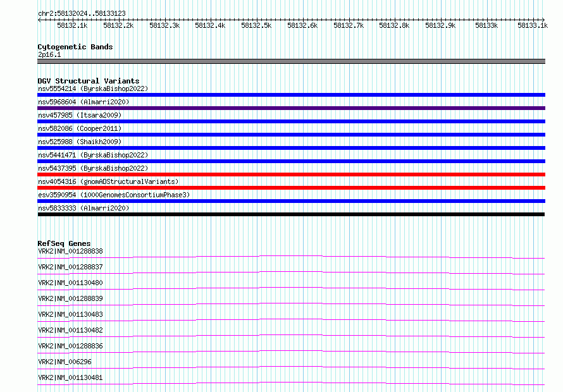This screenshot has height=392, width=563.
Task: Click the magenta intron line of NM_001288838
Action: (x=291, y=256)
